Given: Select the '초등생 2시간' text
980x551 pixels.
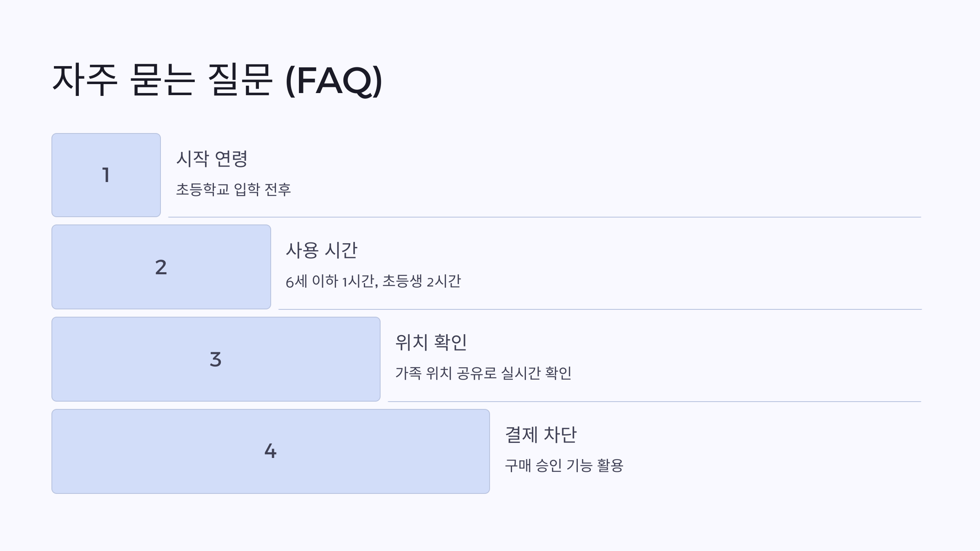Looking at the screenshot, I should coord(421,281).
